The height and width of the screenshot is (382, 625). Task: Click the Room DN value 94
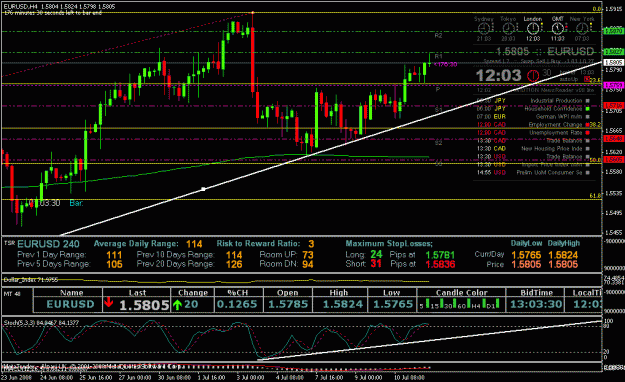coord(308,264)
